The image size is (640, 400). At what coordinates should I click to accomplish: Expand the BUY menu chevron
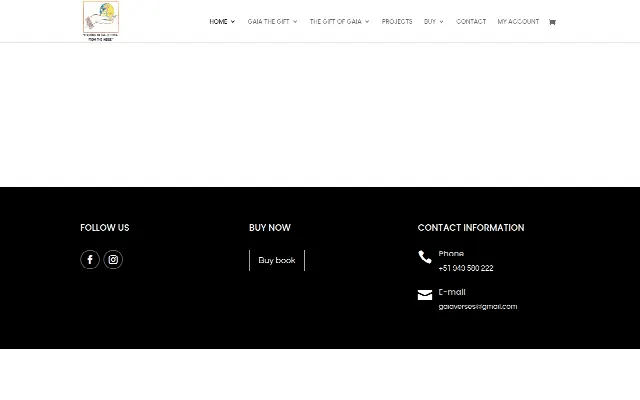coord(441,22)
